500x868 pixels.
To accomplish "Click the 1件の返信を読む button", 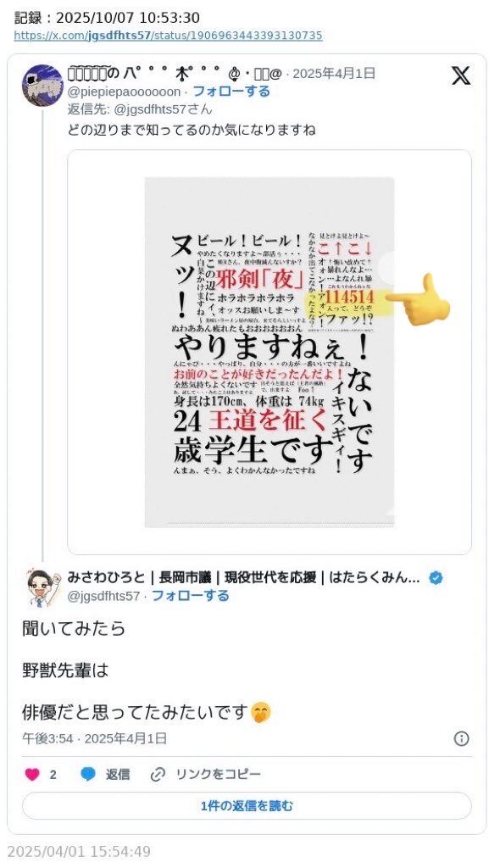I will point(247,806).
